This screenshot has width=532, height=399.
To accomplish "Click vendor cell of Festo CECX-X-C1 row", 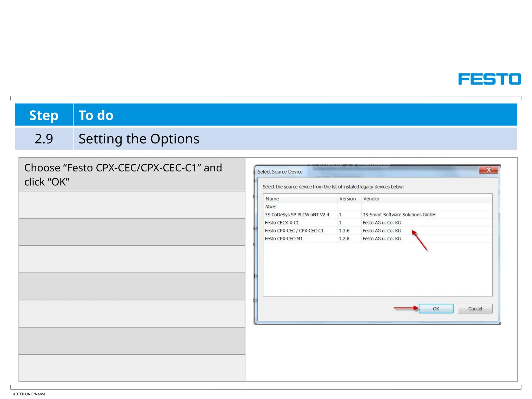I will 427,223.
